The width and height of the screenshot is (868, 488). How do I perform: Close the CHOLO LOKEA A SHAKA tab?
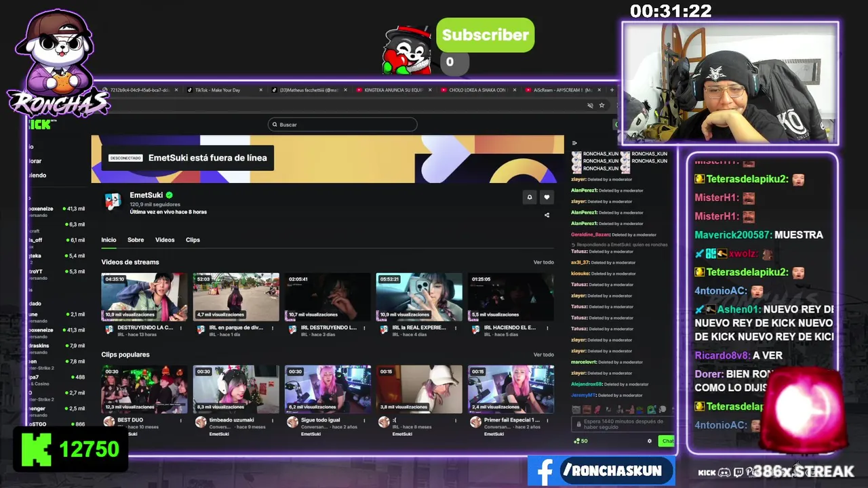click(x=514, y=89)
